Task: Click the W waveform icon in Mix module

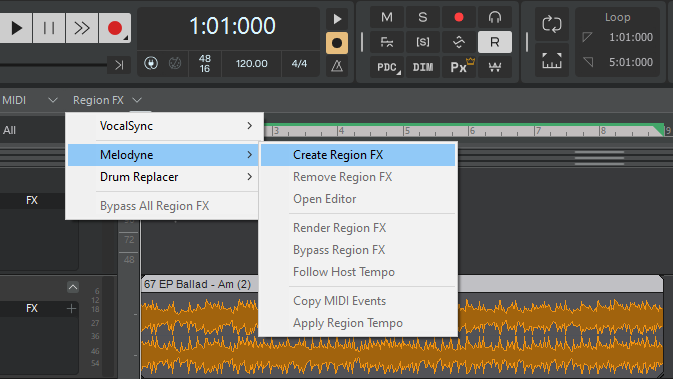Action: click(495, 67)
